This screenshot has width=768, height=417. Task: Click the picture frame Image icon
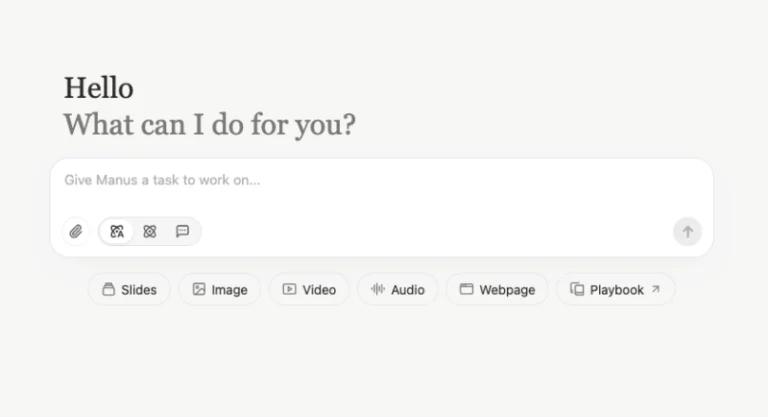(x=199, y=289)
